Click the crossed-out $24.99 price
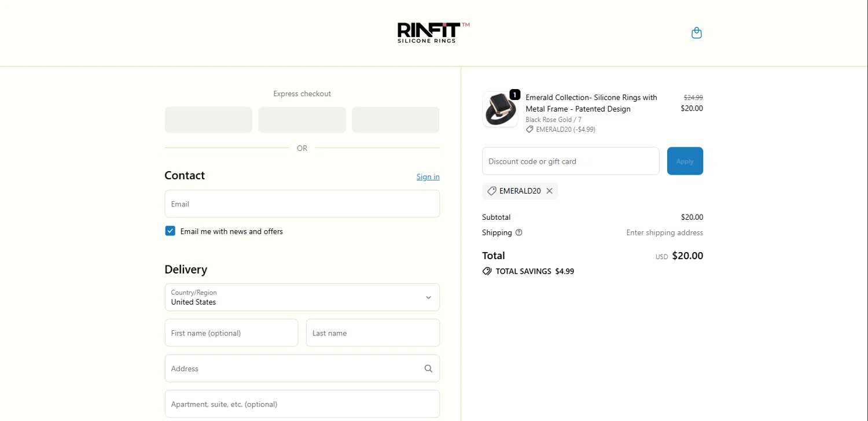 (693, 98)
